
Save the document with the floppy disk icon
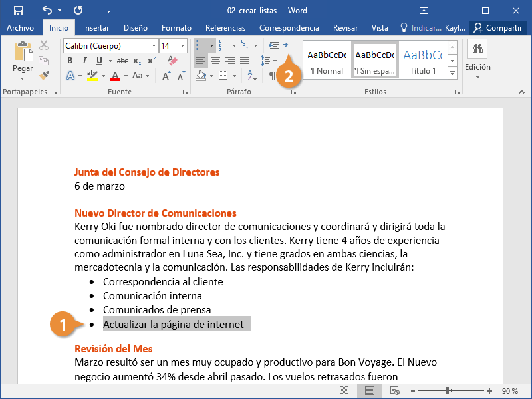point(19,11)
